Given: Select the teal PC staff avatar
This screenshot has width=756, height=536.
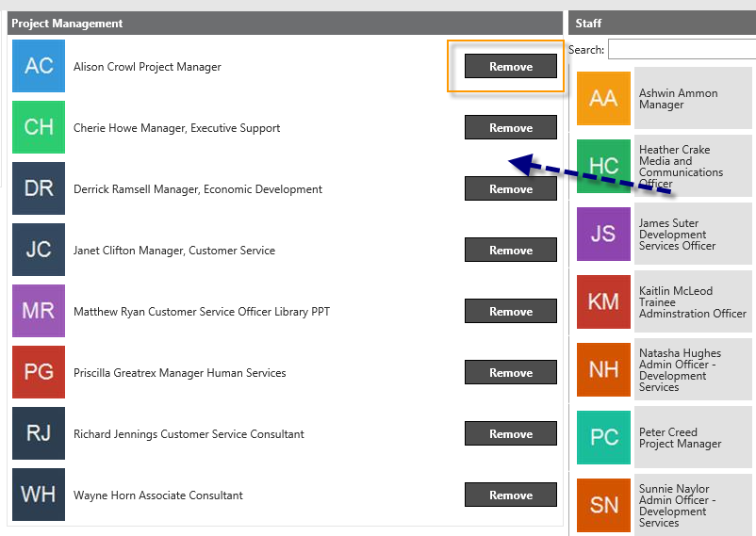Looking at the screenshot, I should click(603, 438).
